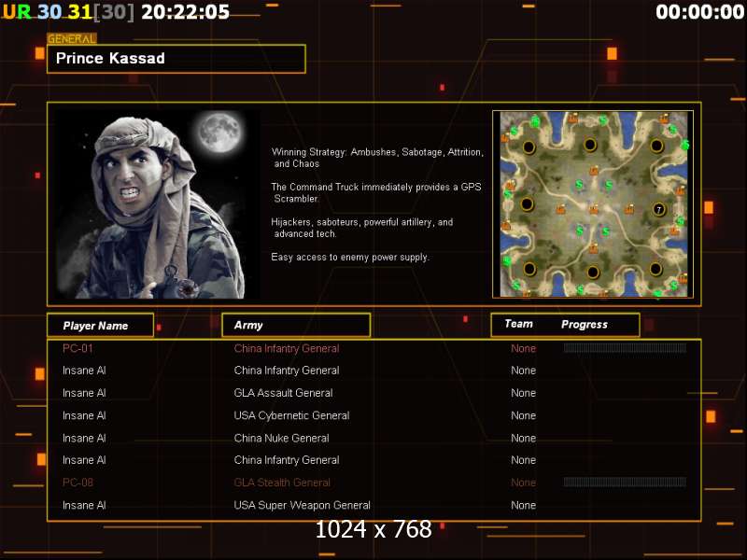Viewport: 747px width, 560px height.
Task: Click GLA Stealth General army entry
Action: [x=282, y=483]
